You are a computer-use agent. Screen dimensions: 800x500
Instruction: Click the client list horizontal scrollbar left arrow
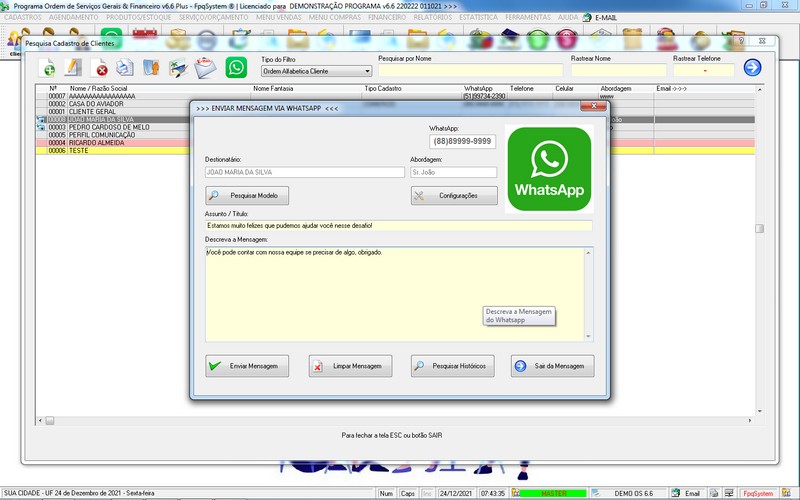click(40, 421)
